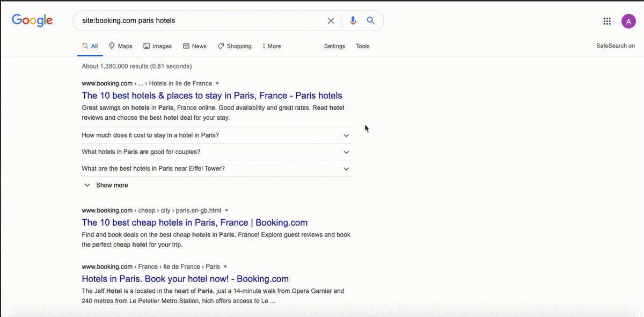The width and height of the screenshot is (644, 317).
Task: Click 'The Jeff Hotel is a located' snippet
Action: 213,296
